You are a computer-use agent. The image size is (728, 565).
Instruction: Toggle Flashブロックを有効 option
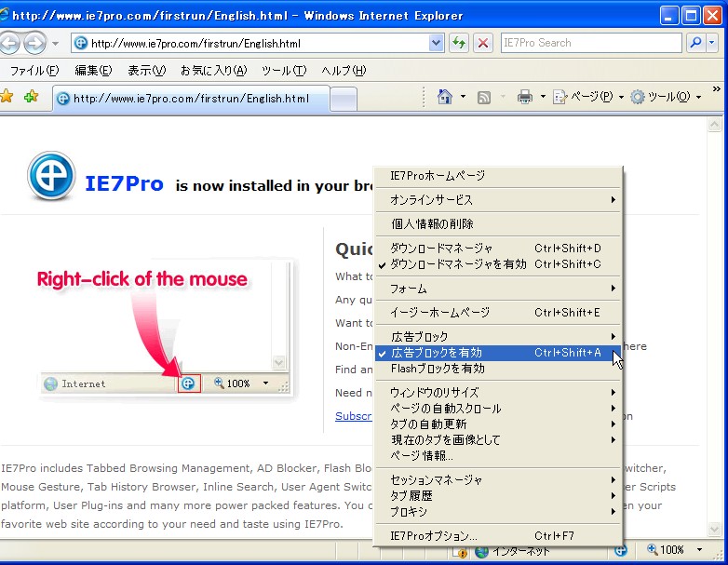[498, 369]
